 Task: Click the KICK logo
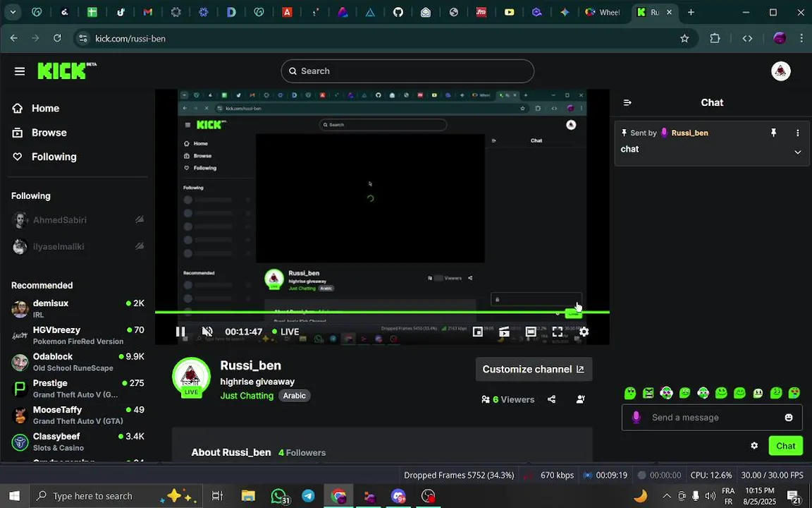pyautogui.click(x=67, y=71)
